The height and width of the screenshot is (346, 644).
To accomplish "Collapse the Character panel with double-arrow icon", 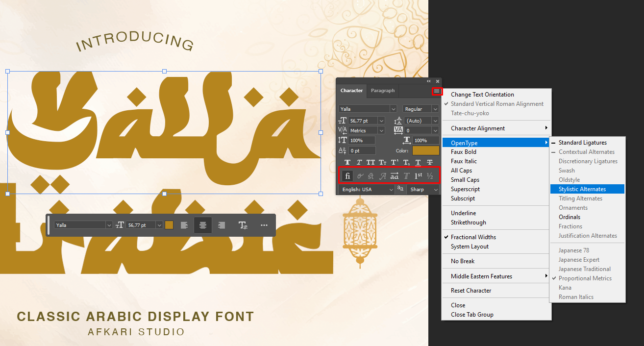I will [429, 81].
